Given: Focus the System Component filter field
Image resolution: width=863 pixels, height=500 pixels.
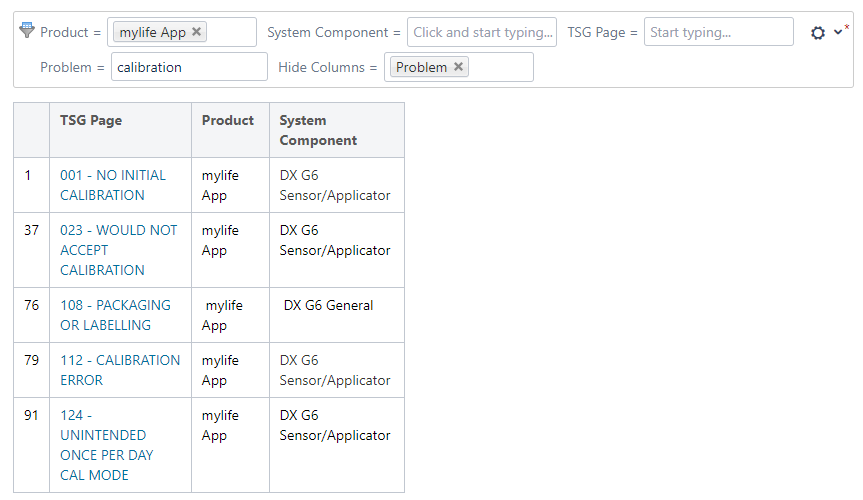Looking at the screenshot, I should pyautogui.click(x=482, y=32).
